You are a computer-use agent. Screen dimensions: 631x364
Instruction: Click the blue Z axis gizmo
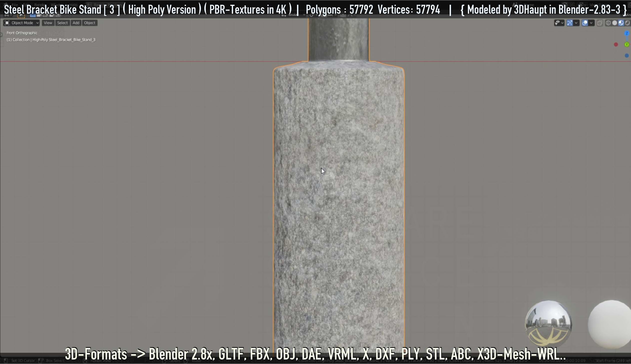(x=627, y=33)
